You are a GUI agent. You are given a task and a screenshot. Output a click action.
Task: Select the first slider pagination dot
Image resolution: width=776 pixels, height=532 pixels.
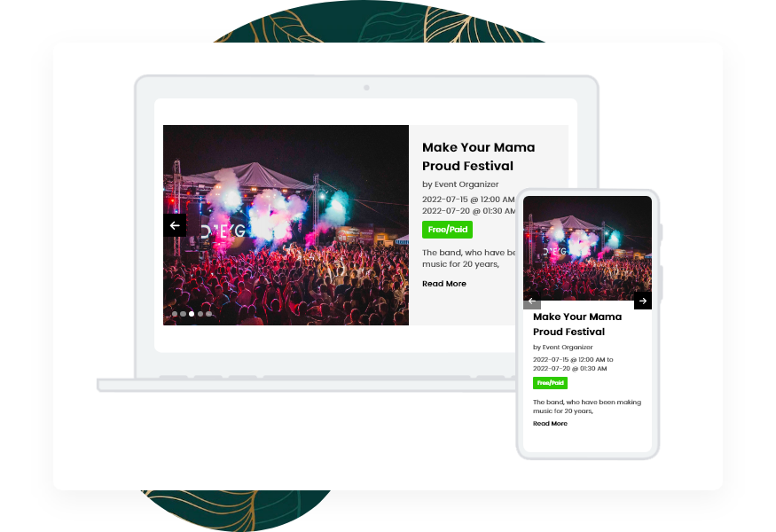[175, 314]
